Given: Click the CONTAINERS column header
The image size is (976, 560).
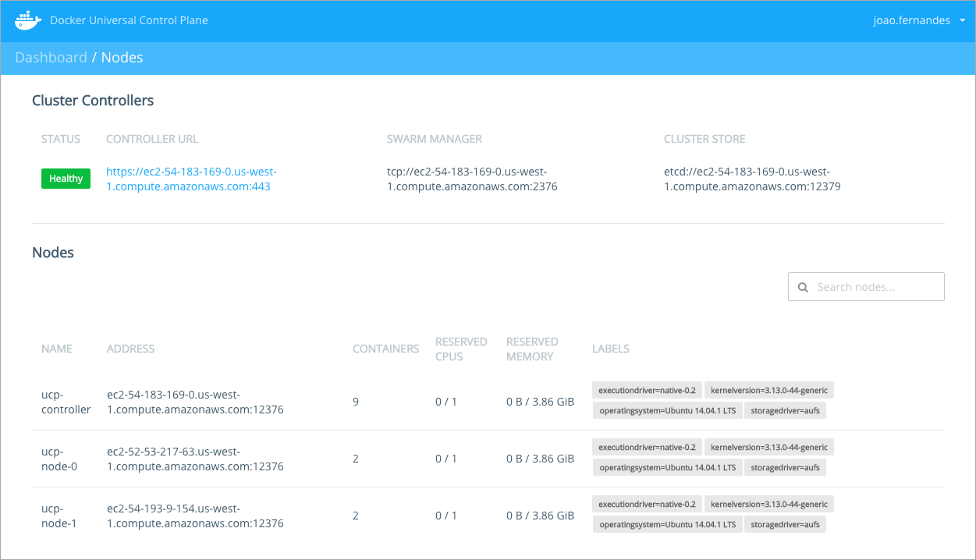Looking at the screenshot, I should point(385,349).
